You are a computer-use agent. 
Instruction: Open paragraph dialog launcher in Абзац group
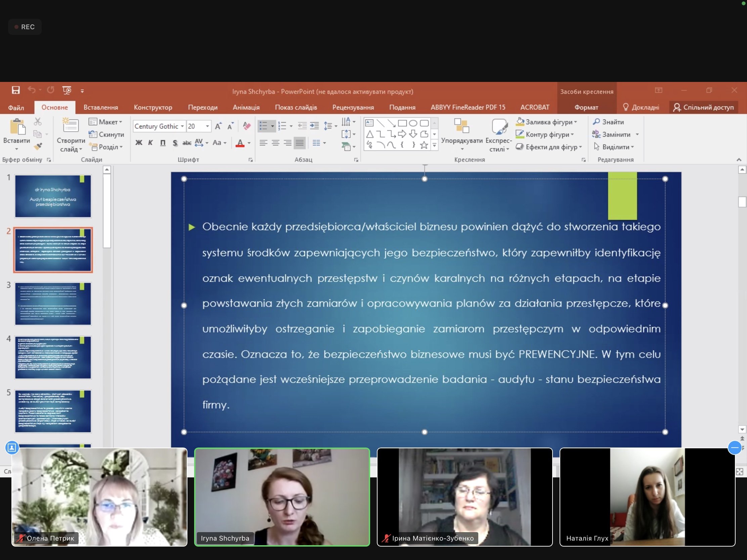point(356,160)
